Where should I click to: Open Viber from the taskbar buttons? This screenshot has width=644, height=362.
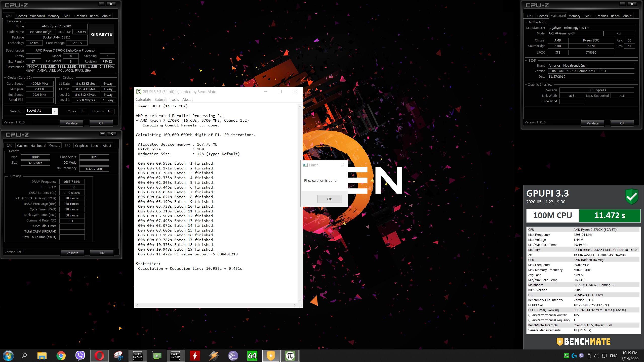(x=80, y=356)
